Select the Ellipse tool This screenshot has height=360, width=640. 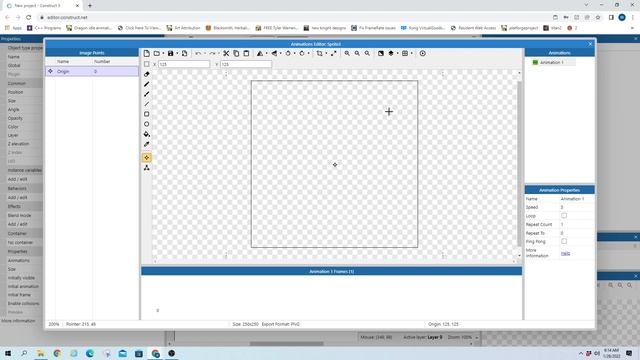tap(147, 124)
